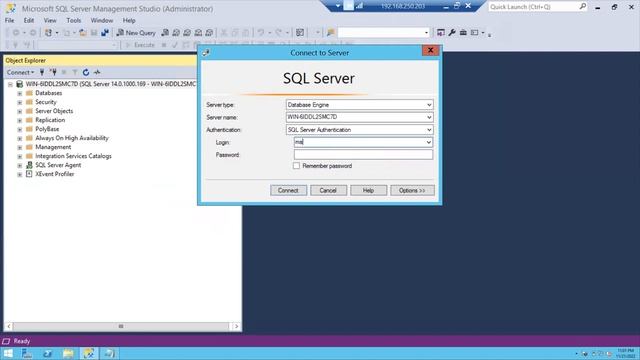Click the PowerShell taskbar icon
This screenshot has width=640, height=360.
(x=47, y=353)
